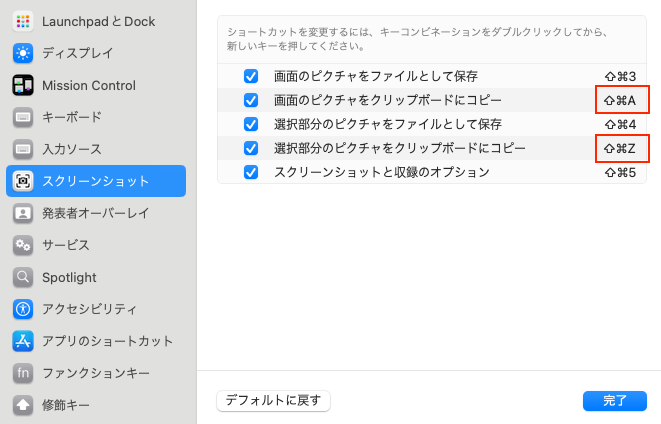
Task: Uncheck 画面のピクチャをファイルとして保存 checkbox
Action: 251,76
